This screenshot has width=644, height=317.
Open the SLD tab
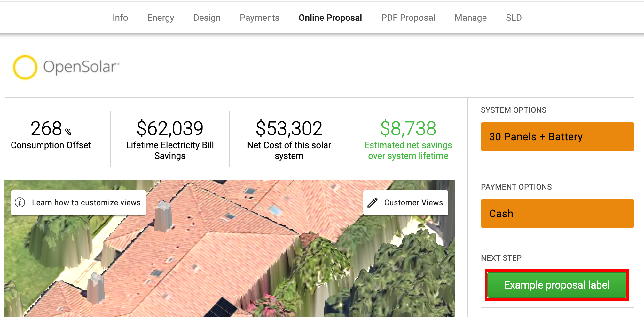click(x=514, y=18)
